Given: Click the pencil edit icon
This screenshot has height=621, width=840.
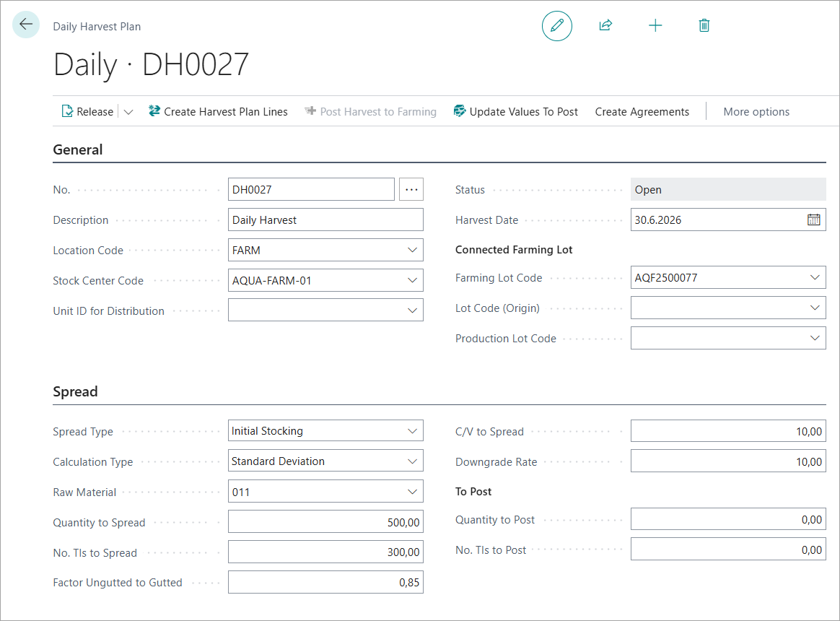Looking at the screenshot, I should [556, 26].
